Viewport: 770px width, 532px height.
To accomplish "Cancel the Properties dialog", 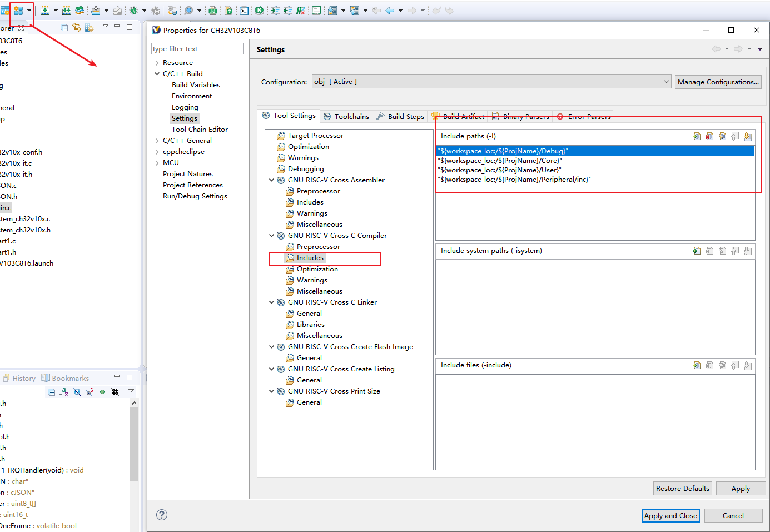I will (x=733, y=515).
